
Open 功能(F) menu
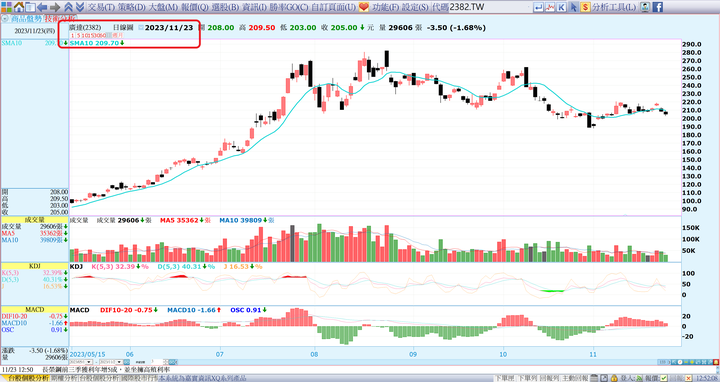tap(386, 7)
